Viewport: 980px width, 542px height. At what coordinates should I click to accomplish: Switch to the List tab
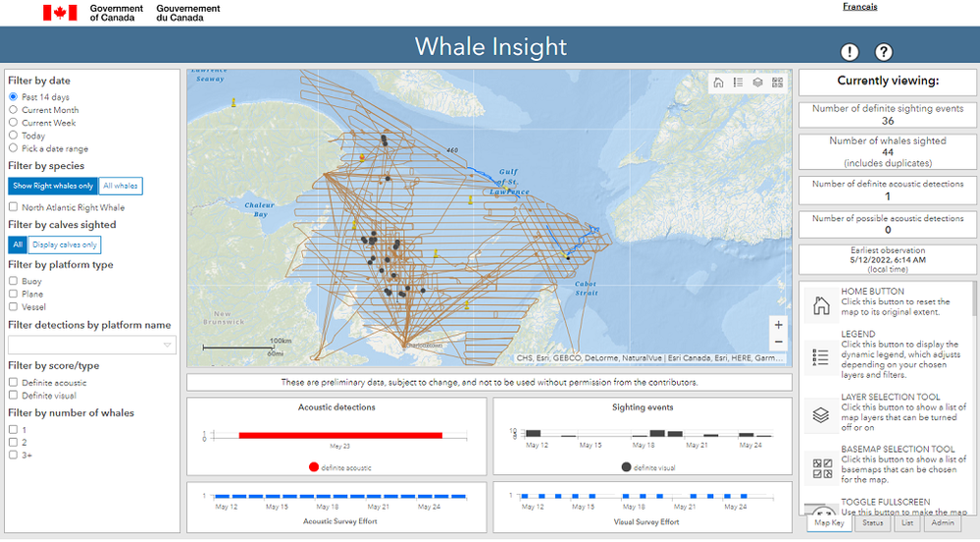[x=906, y=523]
